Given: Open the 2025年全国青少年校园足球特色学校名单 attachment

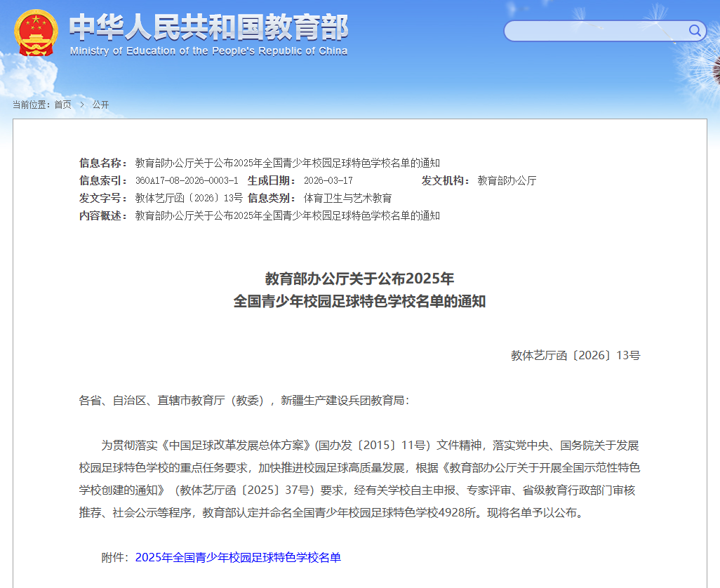Looking at the screenshot, I should point(238,557).
